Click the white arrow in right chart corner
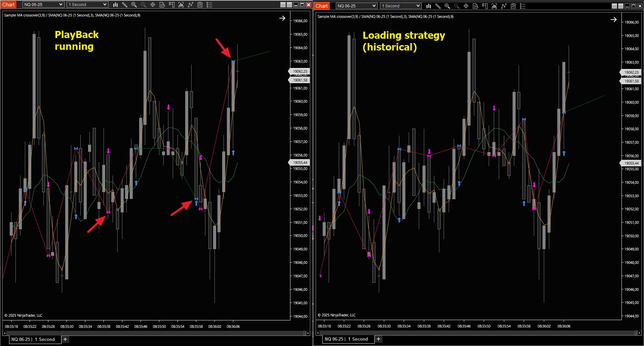 (614, 20)
